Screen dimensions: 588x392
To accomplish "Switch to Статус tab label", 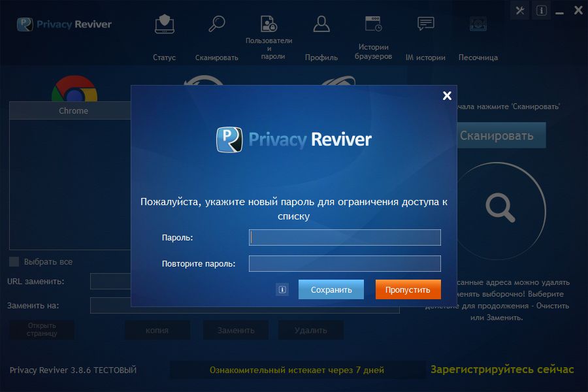I will 164,57.
